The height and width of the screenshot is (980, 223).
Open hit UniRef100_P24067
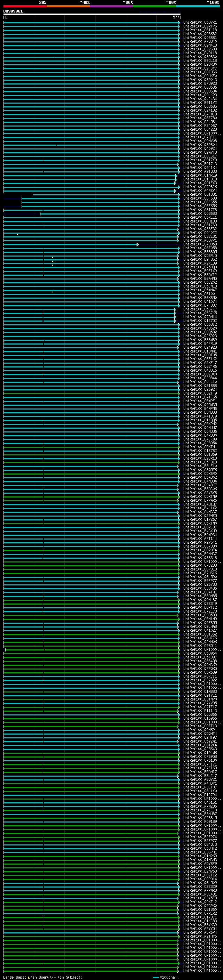[x=200, y=126]
